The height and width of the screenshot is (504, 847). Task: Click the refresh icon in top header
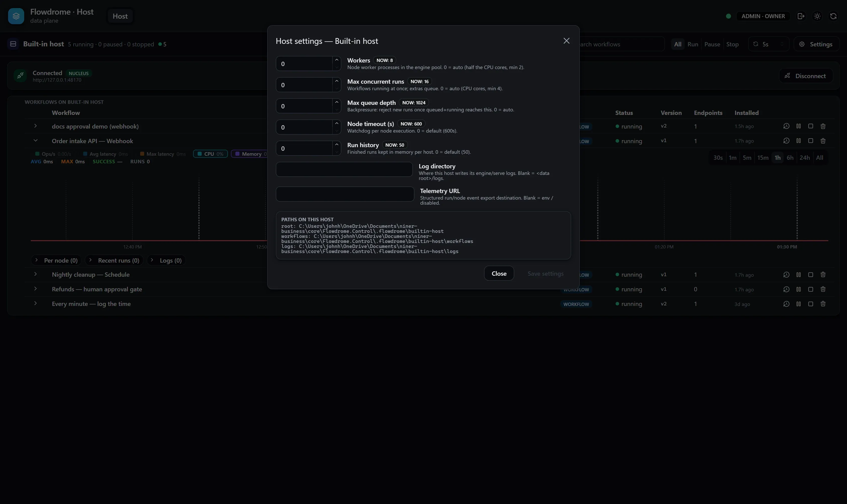tap(833, 16)
